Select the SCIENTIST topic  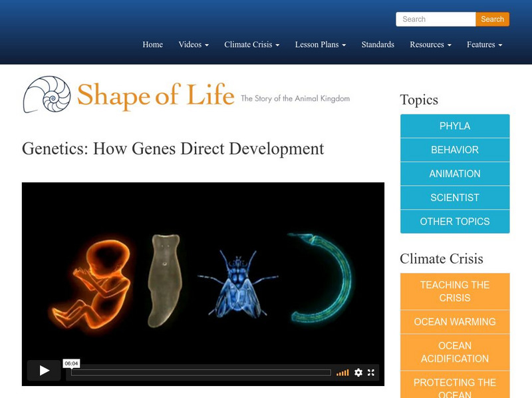(455, 197)
